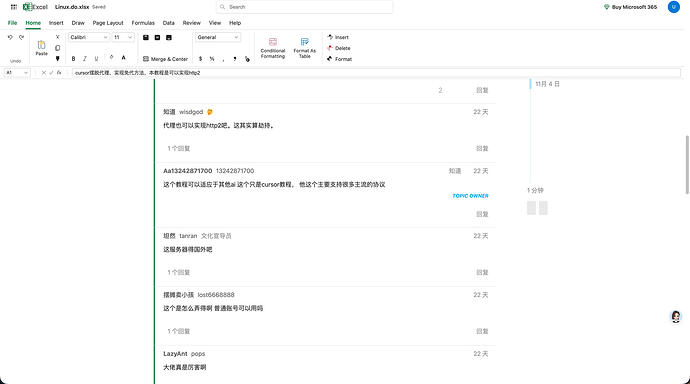Screen dimensions: 690x384
Task: Apply currency dollar format
Action: 201,59
